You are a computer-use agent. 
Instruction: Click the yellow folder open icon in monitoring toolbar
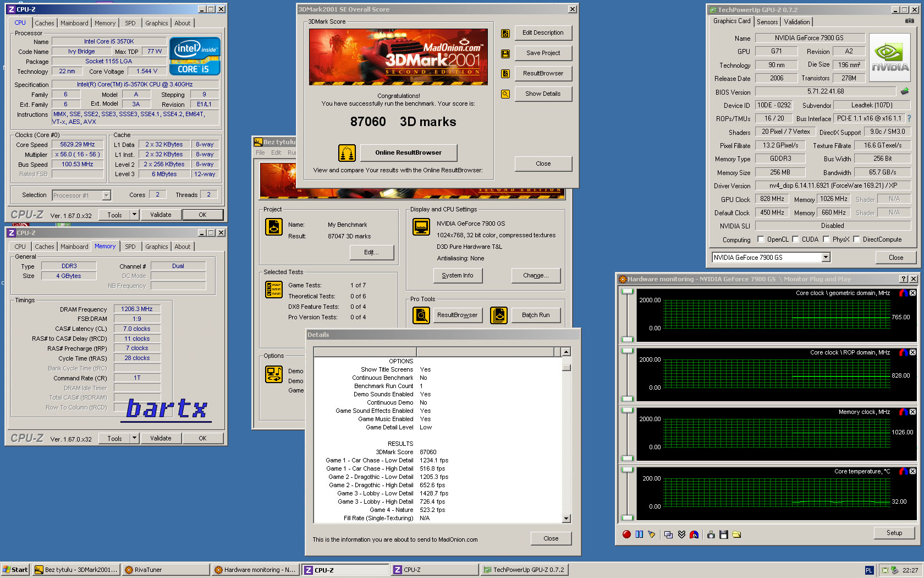(736, 534)
